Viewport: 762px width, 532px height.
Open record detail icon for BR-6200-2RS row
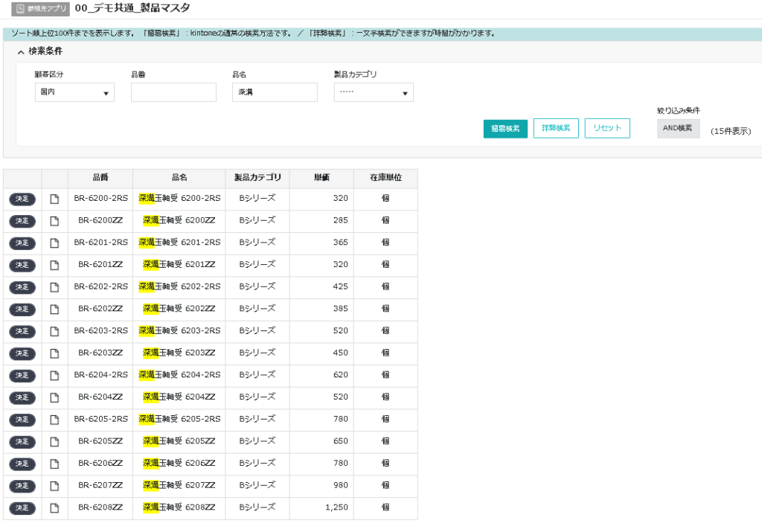[54, 199]
